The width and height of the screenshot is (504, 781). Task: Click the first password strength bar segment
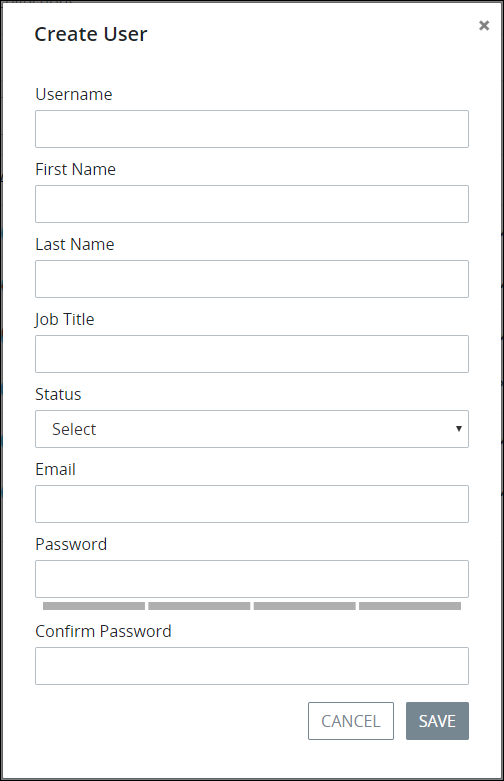click(94, 606)
